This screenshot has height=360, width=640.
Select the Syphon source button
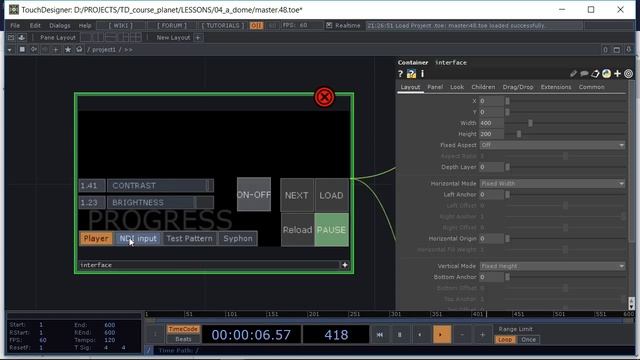238,238
